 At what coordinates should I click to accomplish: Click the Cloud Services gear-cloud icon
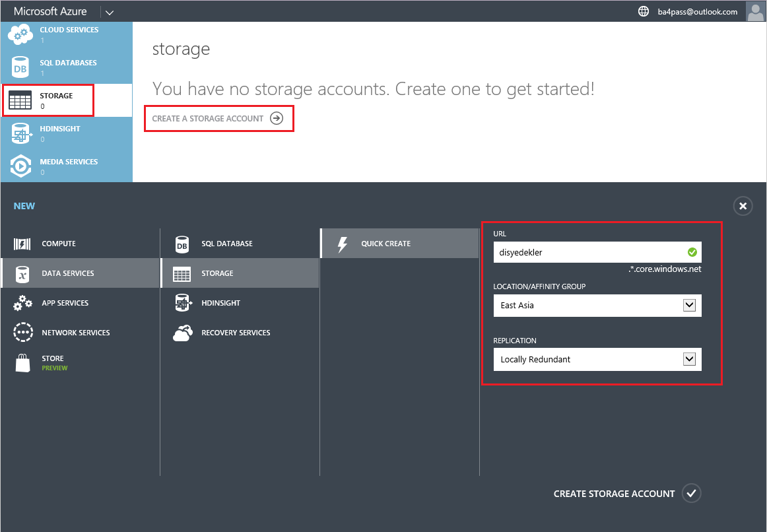point(20,35)
